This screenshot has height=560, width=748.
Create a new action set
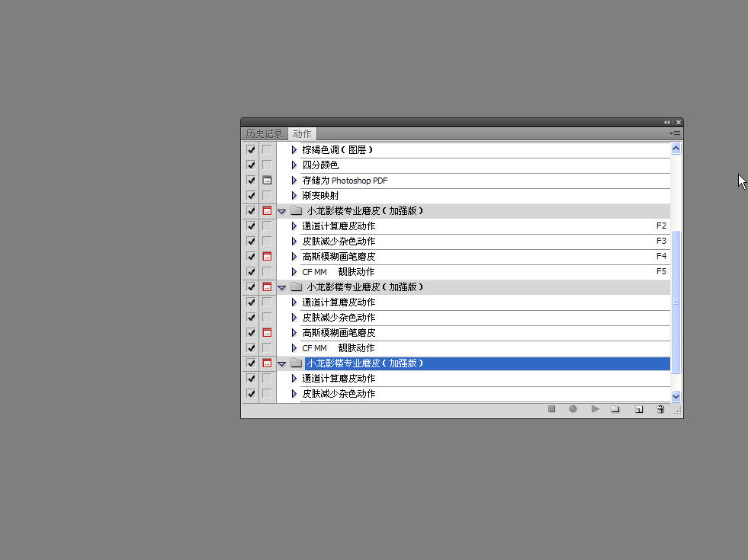[615, 409]
